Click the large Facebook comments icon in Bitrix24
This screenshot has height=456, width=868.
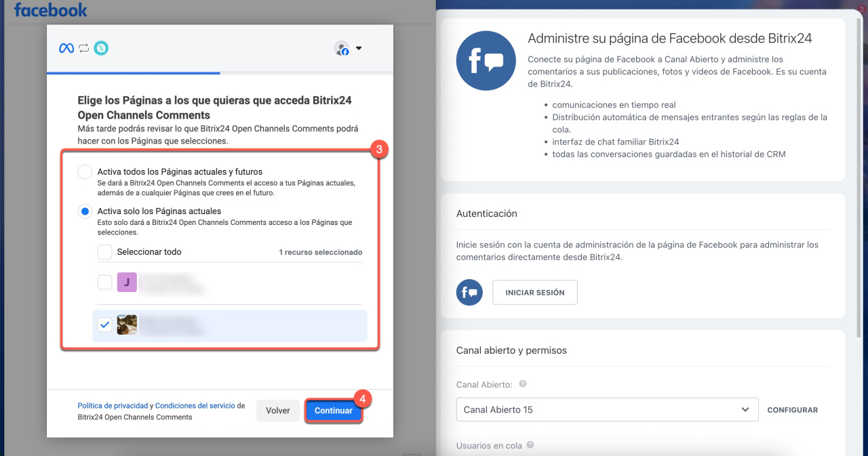[486, 60]
